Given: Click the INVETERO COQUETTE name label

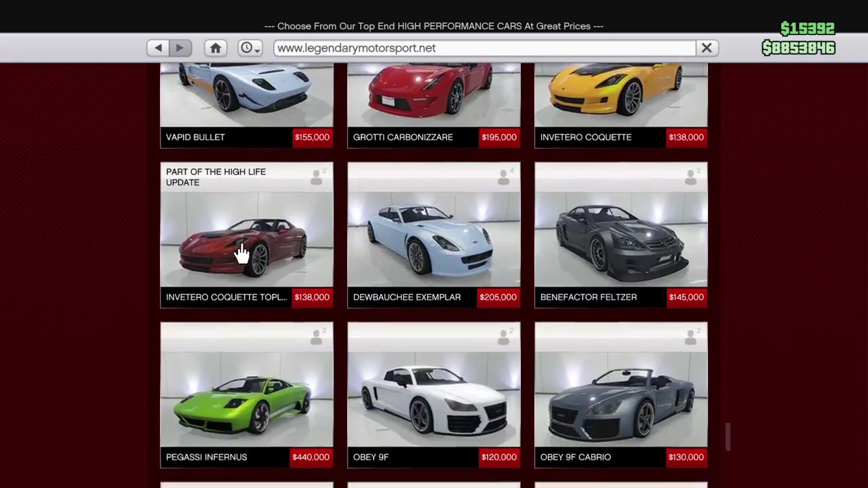Looking at the screenshot, I should click(586, 137).
